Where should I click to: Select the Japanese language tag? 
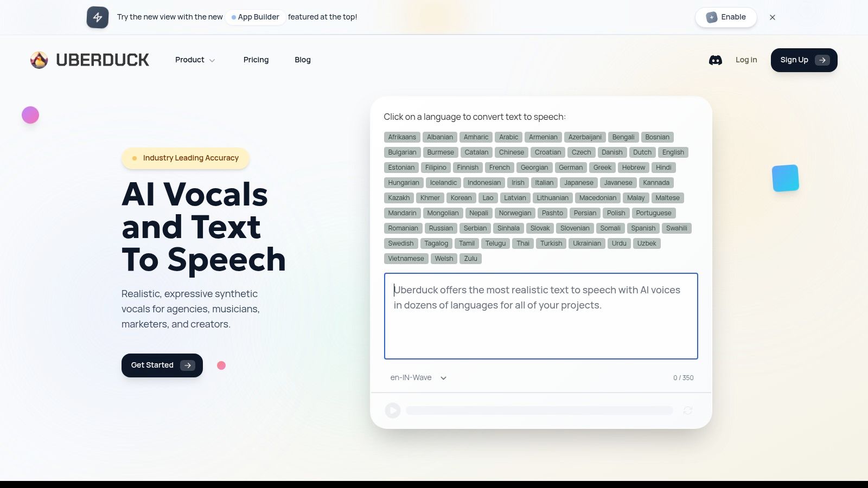pyautogui.click(x=579, y=183)
